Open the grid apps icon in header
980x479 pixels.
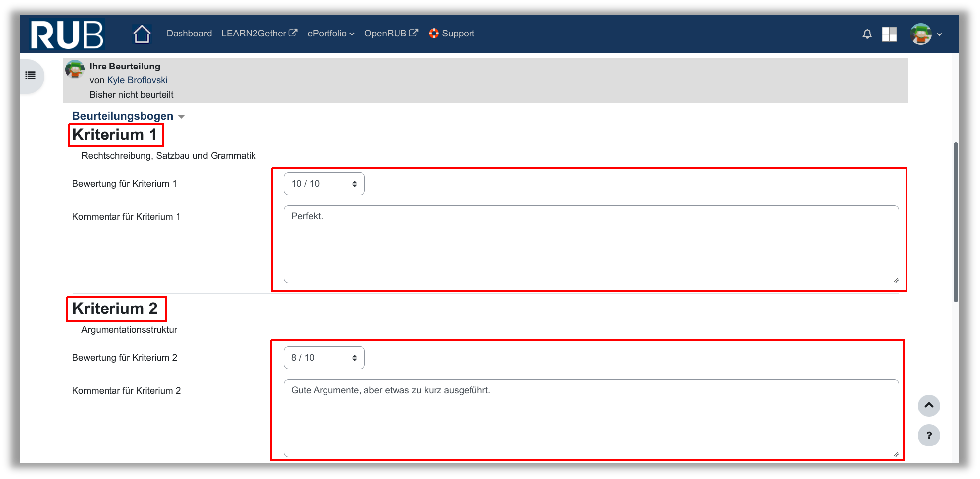click(x=889, y=34)
